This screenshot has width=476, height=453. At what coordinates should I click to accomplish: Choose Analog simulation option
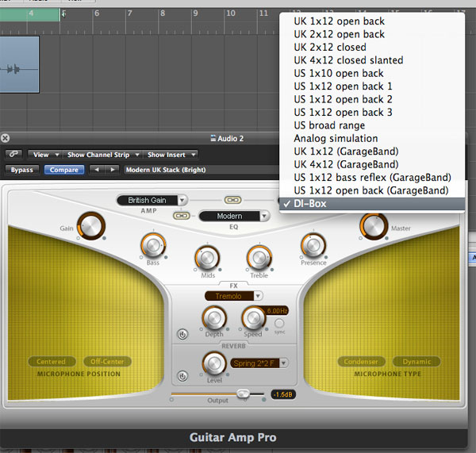click(372, 139)
